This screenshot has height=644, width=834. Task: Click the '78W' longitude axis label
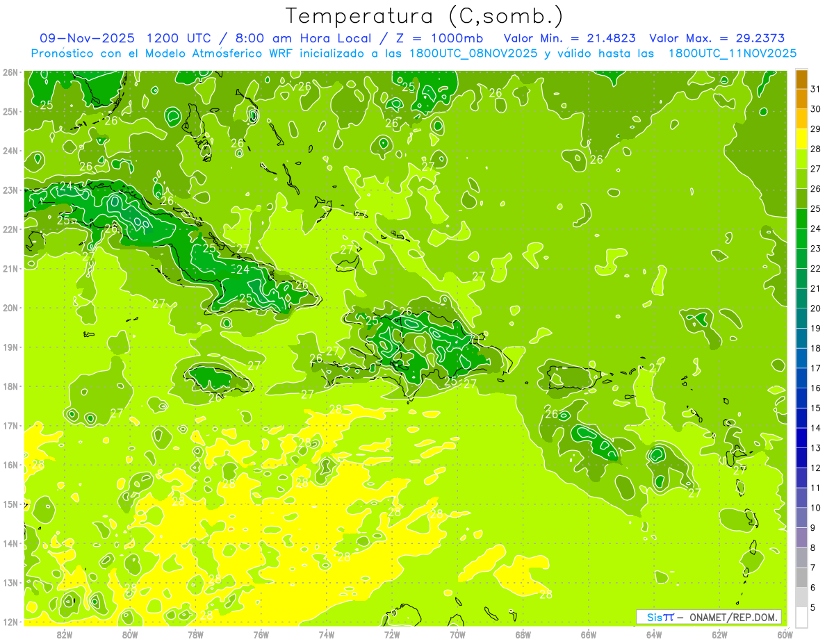pos(195,634)
